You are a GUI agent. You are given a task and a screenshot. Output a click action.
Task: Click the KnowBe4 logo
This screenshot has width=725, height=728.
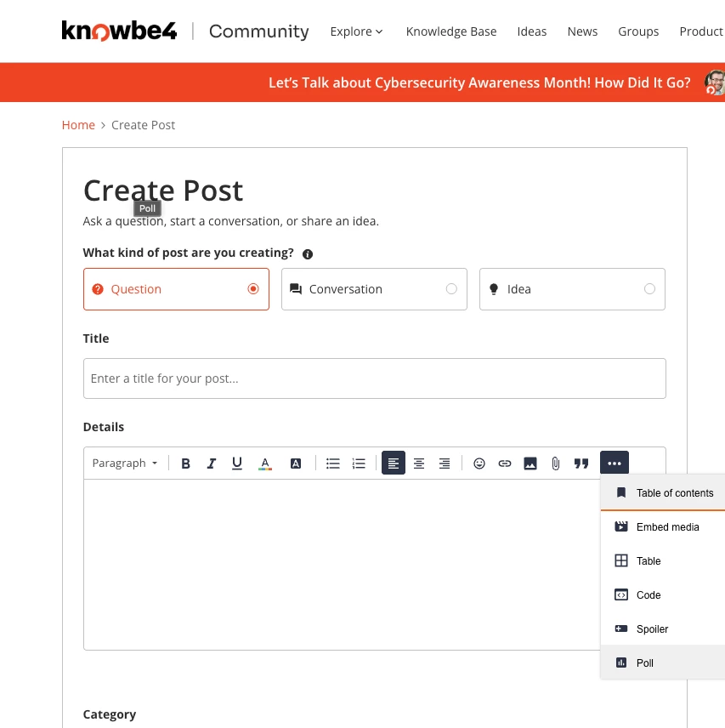pyautogui.click(x=119, y=31)
